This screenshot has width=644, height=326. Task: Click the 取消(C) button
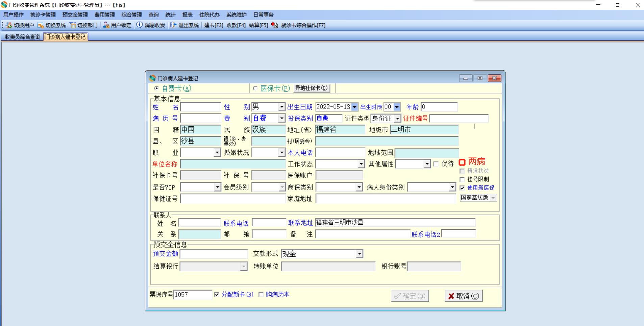click(464, 296)
